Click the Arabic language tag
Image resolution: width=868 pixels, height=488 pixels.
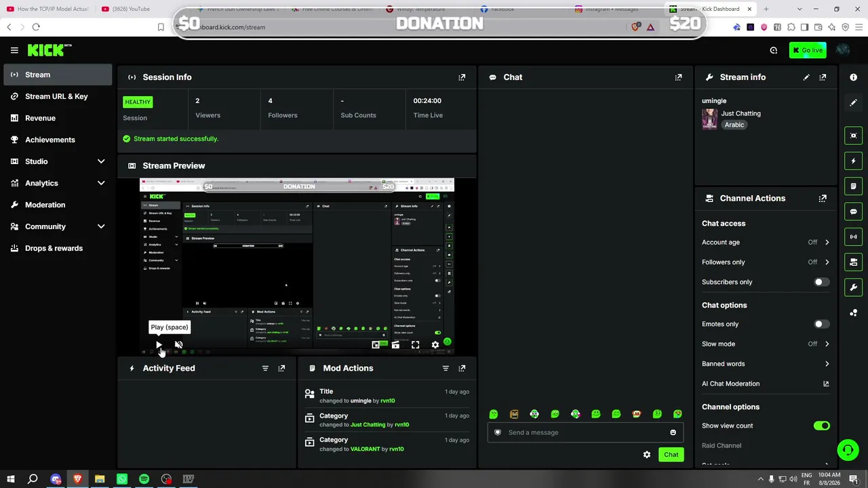pos(734,125)
